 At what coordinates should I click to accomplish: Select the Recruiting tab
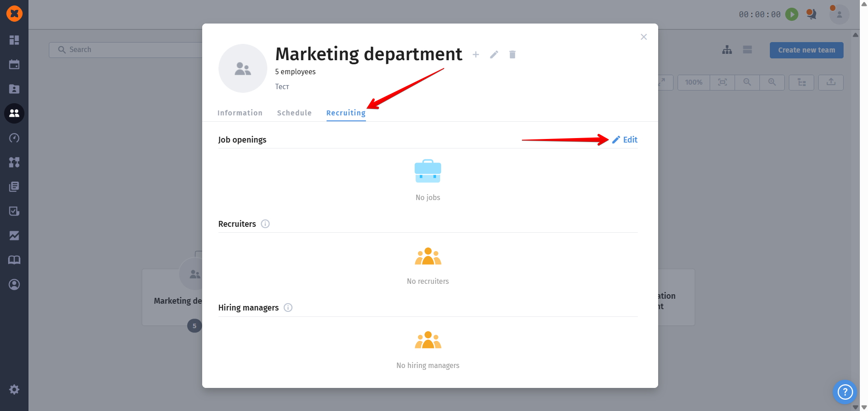(346, 113)
